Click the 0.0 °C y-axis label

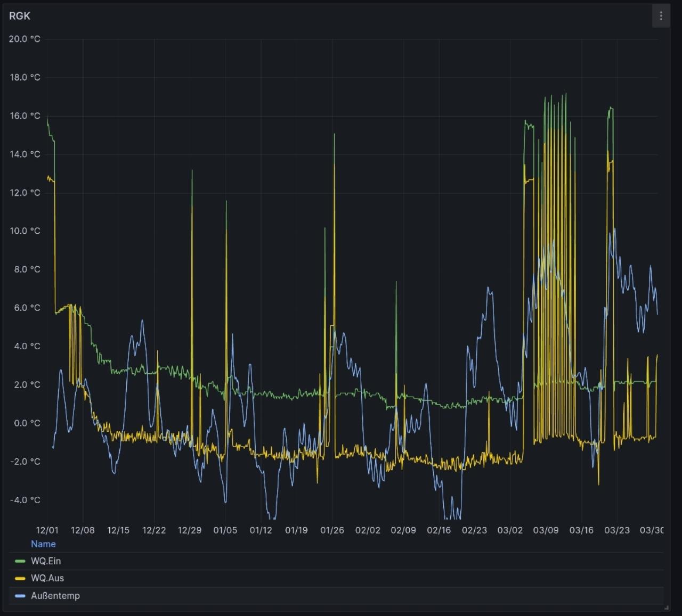click(27, 423)
